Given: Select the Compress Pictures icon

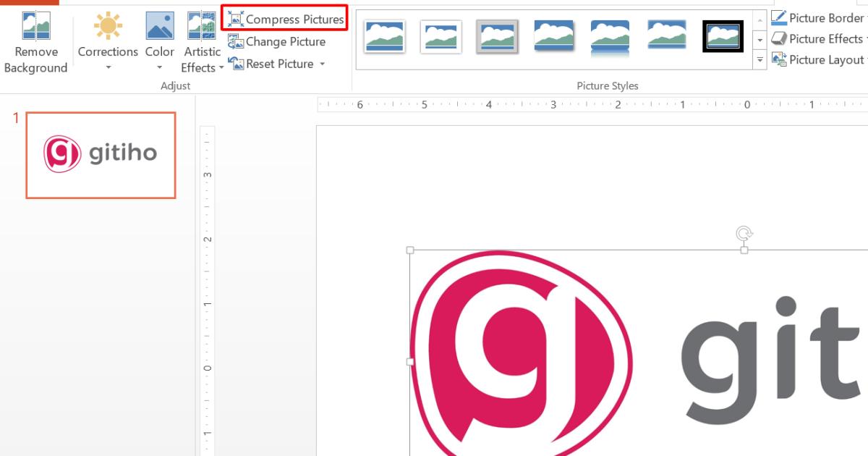Looking at the screenshot, I should click(237, 18).
